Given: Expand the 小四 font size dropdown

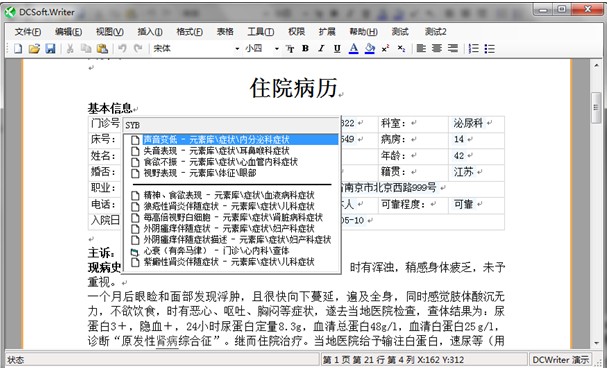Looking at the screenshot, I should 276,49.
